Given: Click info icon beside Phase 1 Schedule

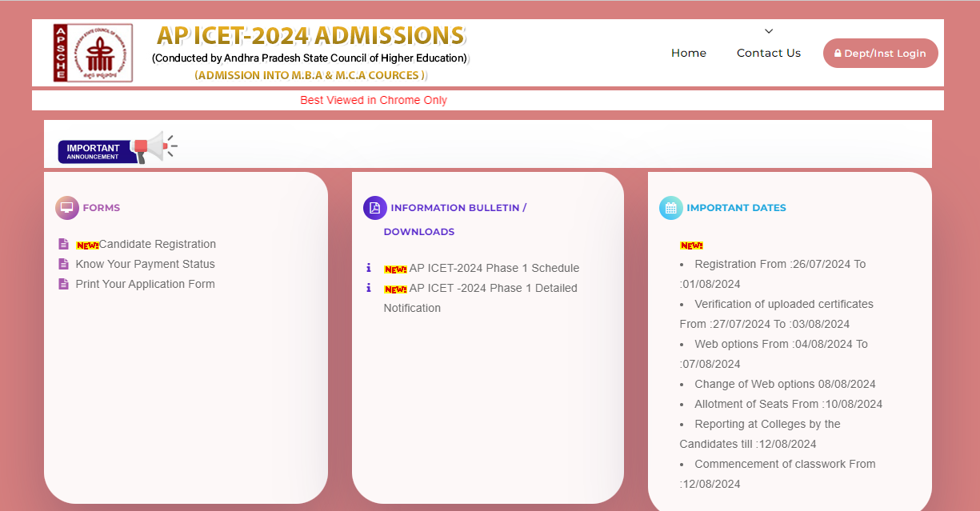Looking at the screenshot, I should [x=369, y=268].
